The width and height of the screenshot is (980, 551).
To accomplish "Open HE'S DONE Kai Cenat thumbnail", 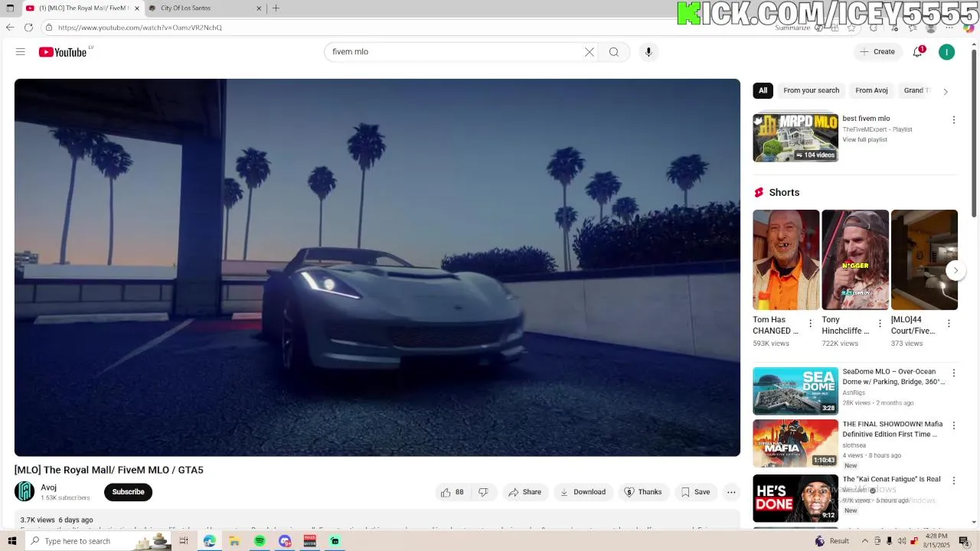I will pyautogui.click(x=795, y=498).
